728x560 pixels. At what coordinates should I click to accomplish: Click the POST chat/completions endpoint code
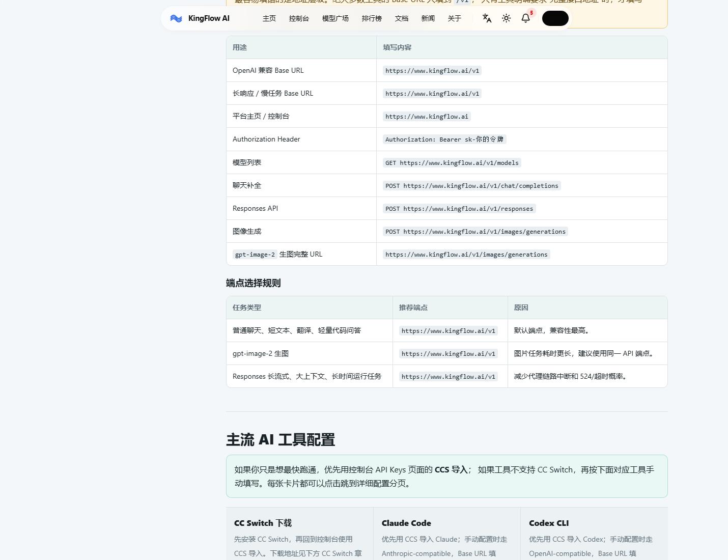[472, 186]
